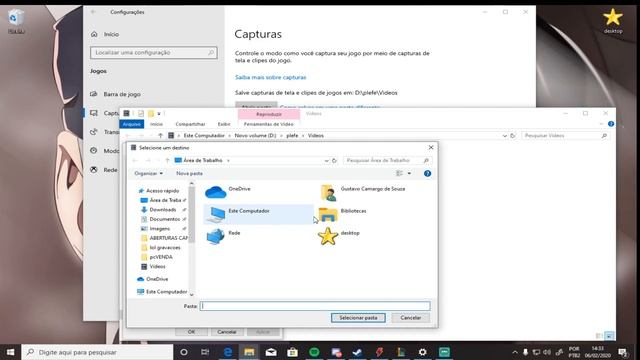Select pcVENDA folder in navigation pane
The height and width of the screenshot is (360, 640).
pos(161,257)
